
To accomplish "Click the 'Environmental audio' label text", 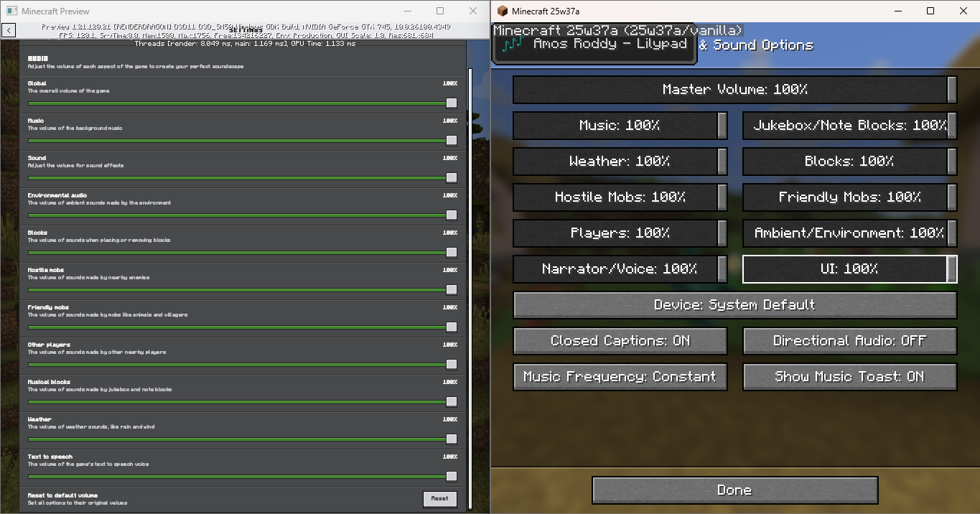I will click(x=57, y=195).
